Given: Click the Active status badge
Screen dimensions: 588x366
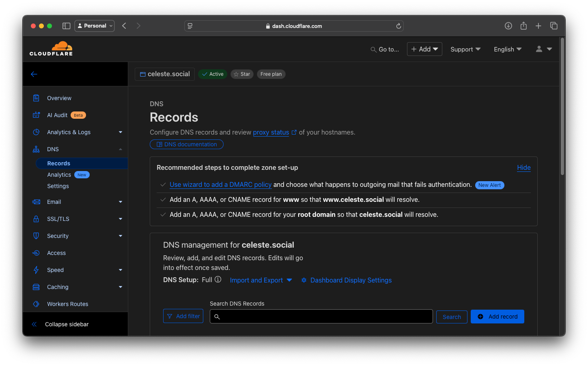Looking at the screenshot, I should tap(213, 74).
